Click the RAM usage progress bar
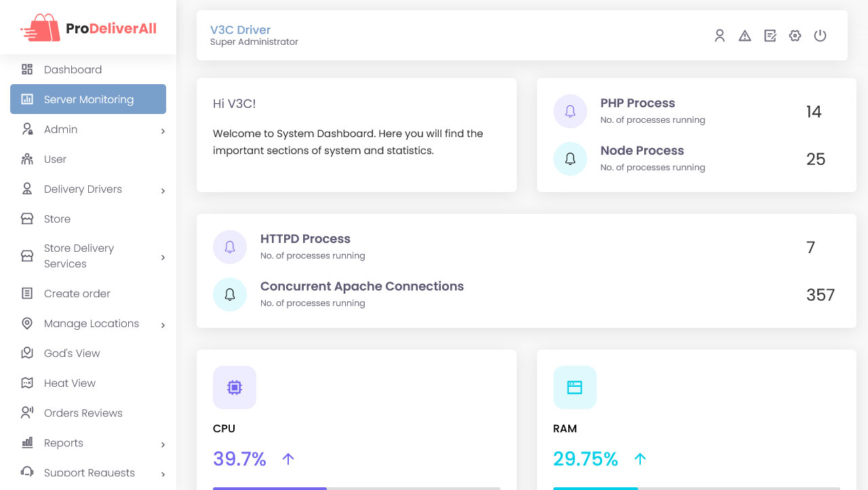Viewport: 868px width, 490px height. pos(696,488)
